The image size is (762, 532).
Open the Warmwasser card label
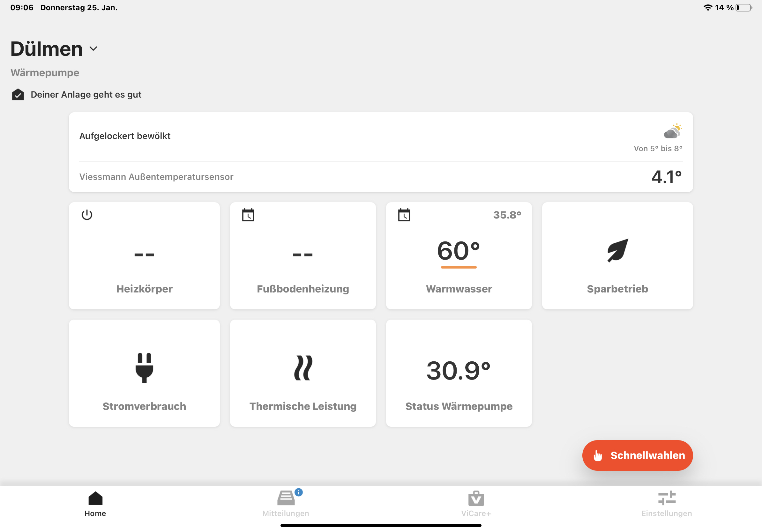coord(459,289)
